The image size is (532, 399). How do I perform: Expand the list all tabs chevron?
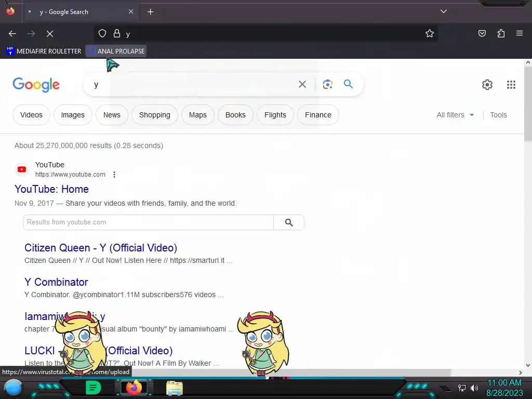point(444,11)
